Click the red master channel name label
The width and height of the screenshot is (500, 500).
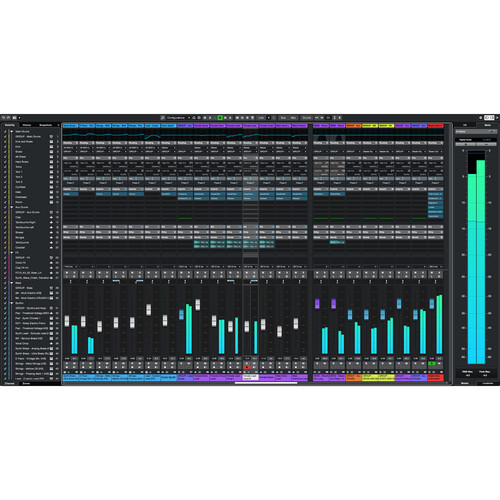coord(435,377)
